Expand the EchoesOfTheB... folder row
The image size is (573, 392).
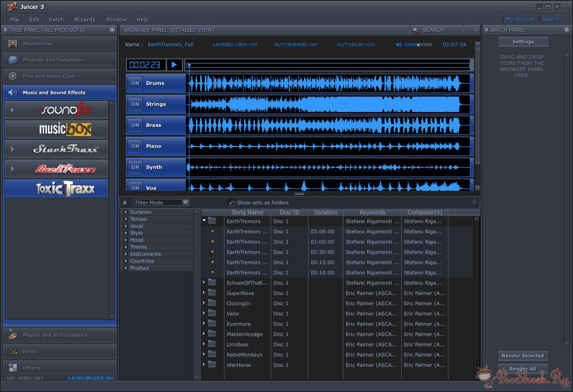tap(204, 282)
